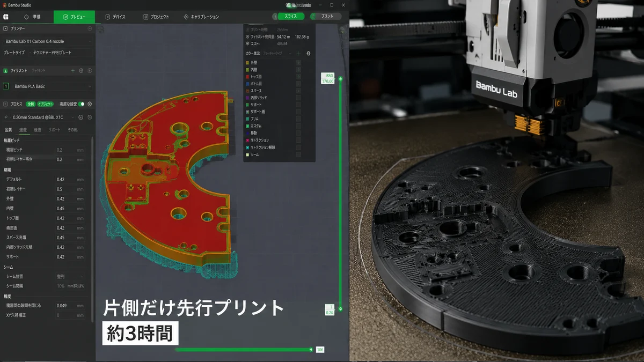
Task: Open the デバイス (Device) tab
Action: click(x=115, y=17)
